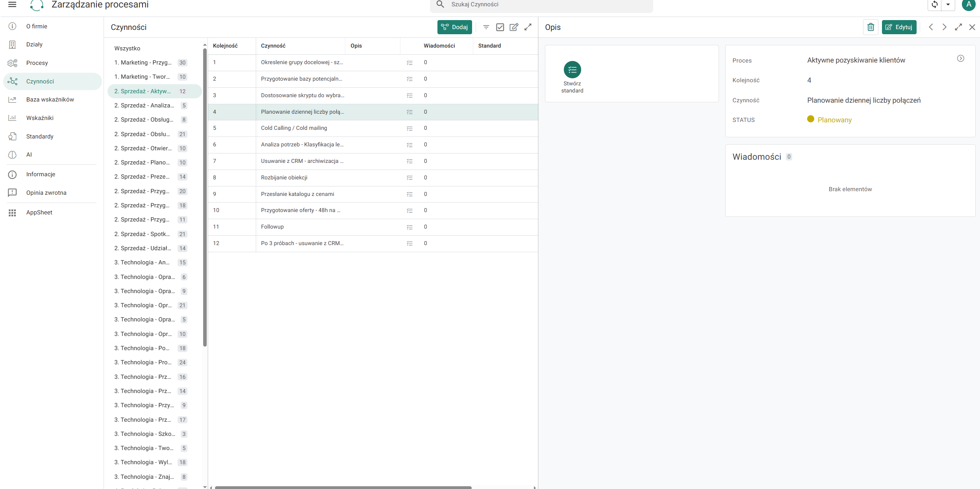The height and width of the screenshot is (489, 980).
Task: Click the green Dodaj button
Action: coord(455,27)
